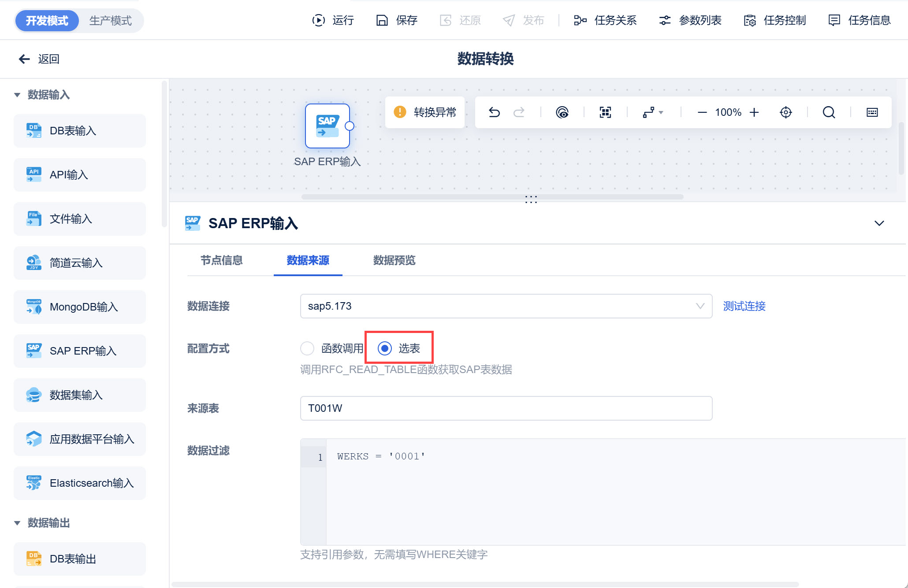
Task: Switch to 生产模式 mode toggle
Action: (111, 21)
